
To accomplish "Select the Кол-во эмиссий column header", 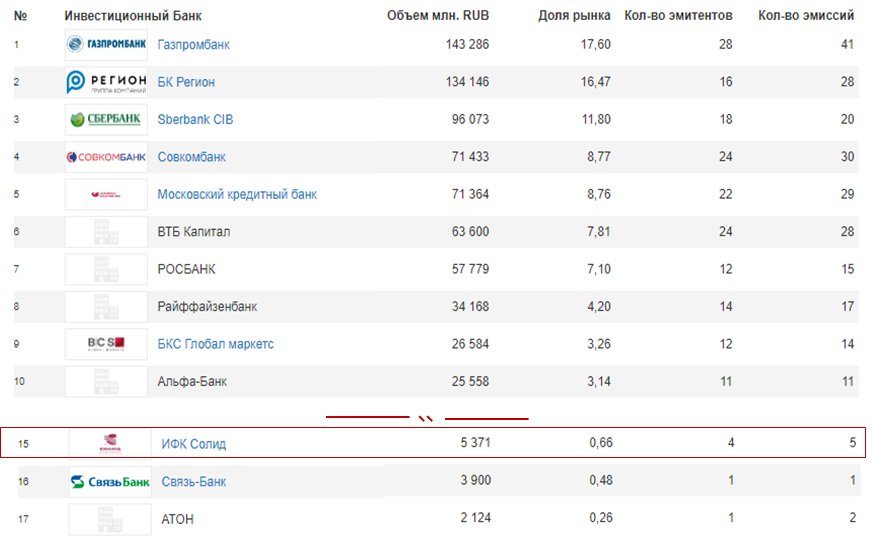I will coord(806,16).
